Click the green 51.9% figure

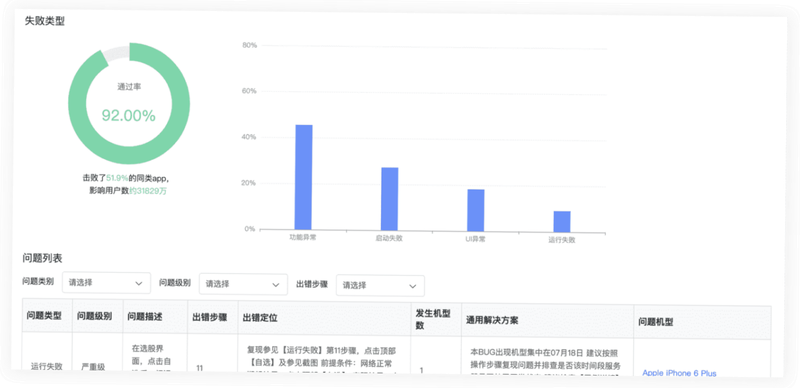coord(117,179)
